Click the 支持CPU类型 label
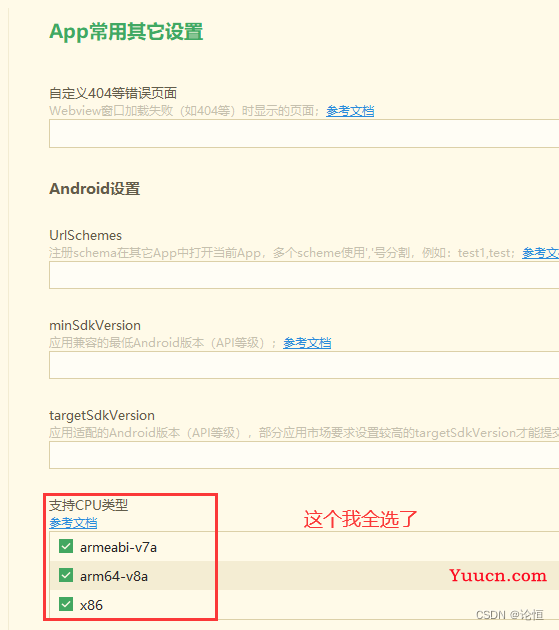 tap(88, 505)
